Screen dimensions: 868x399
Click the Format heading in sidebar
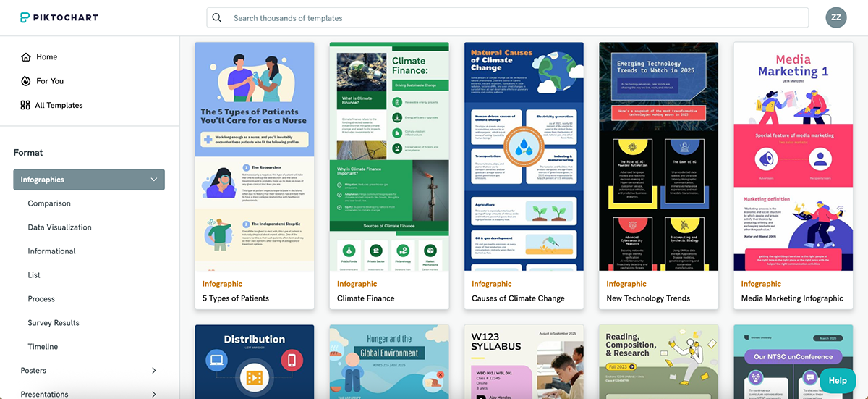click(28, 153)
